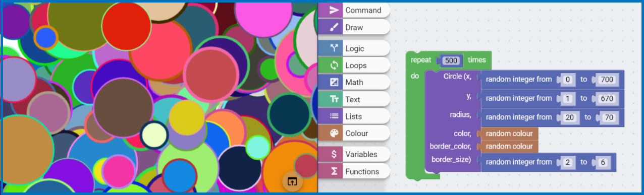Click the Command category arrow icon
The width and height of the screenshot is (644, 195).
(334, 10)
